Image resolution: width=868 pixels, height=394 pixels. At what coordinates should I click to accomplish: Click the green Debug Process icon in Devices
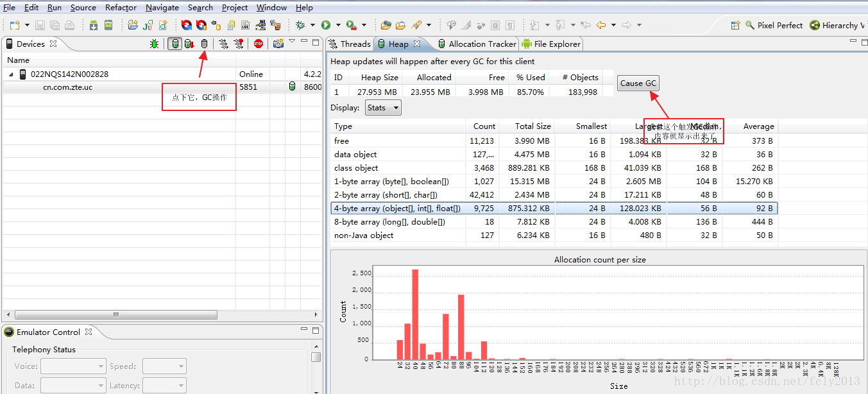(x=155, y=44)
